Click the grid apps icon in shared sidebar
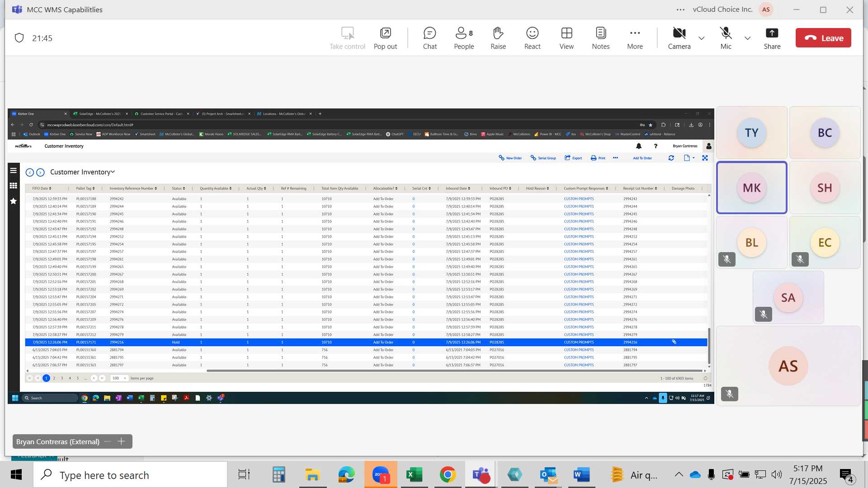 [14, 186]
